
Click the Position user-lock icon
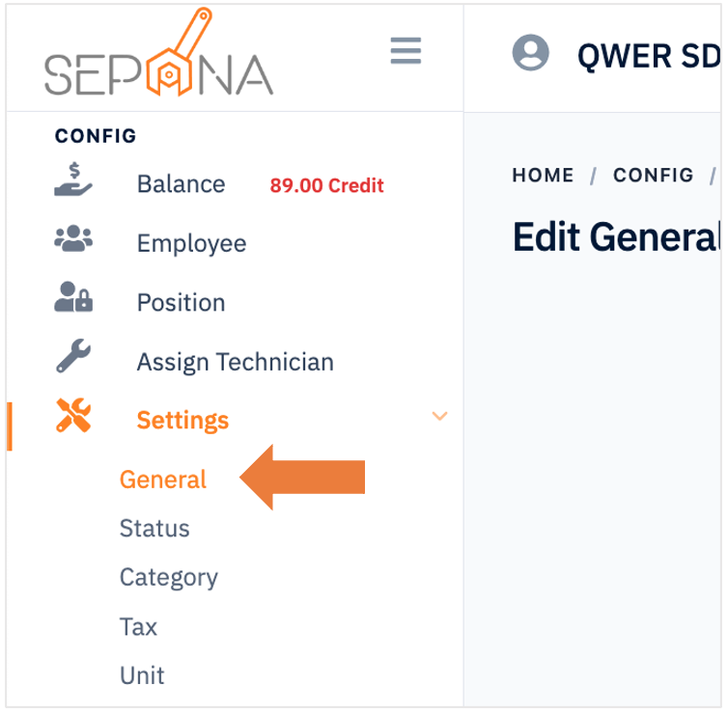73,296
